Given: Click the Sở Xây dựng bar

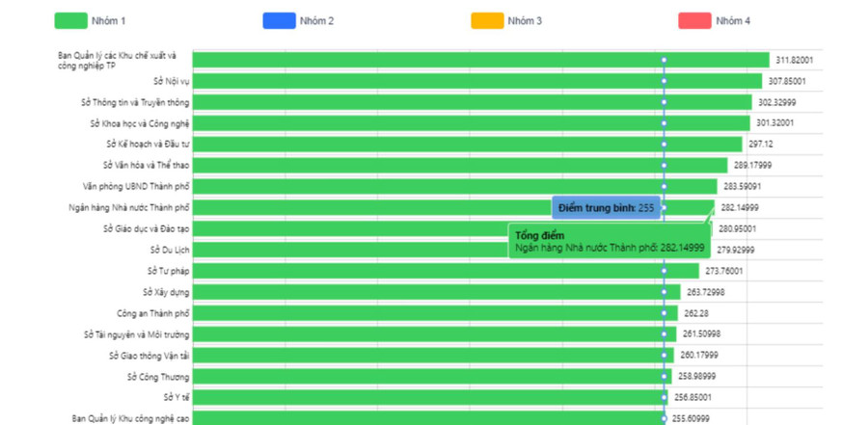Looking at the screenshot, I should click(436, 292).
